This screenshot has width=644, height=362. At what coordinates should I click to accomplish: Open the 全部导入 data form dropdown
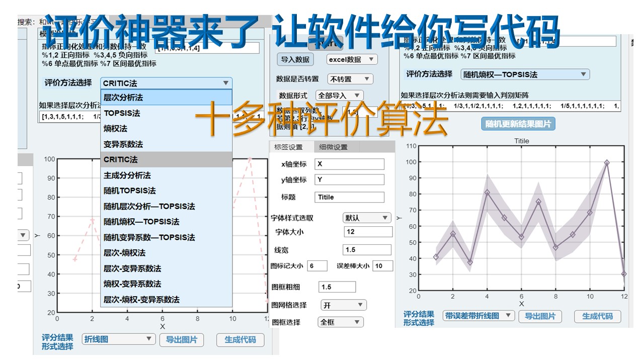click(339, 95)
